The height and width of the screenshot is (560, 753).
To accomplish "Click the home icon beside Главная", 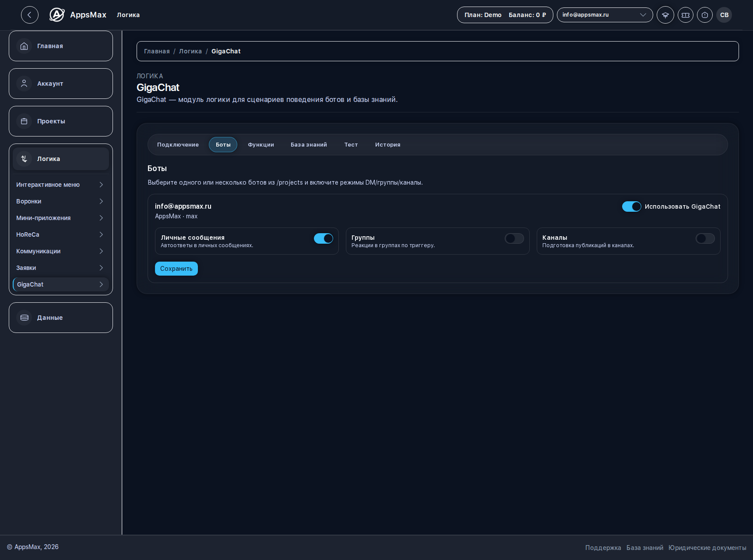I will pos(24,46).
